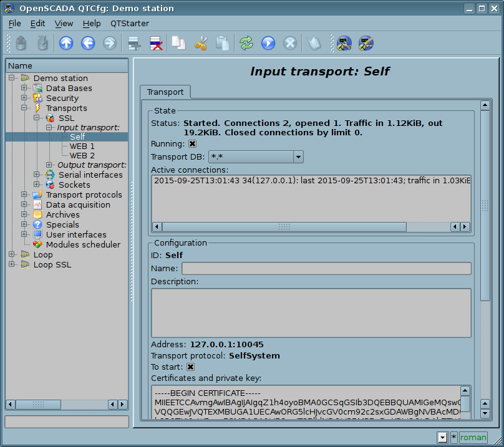This screenshot has height=447, width=504.
Task: Click the blue Start/Play toolbar icon
Action: click(268, 43)
